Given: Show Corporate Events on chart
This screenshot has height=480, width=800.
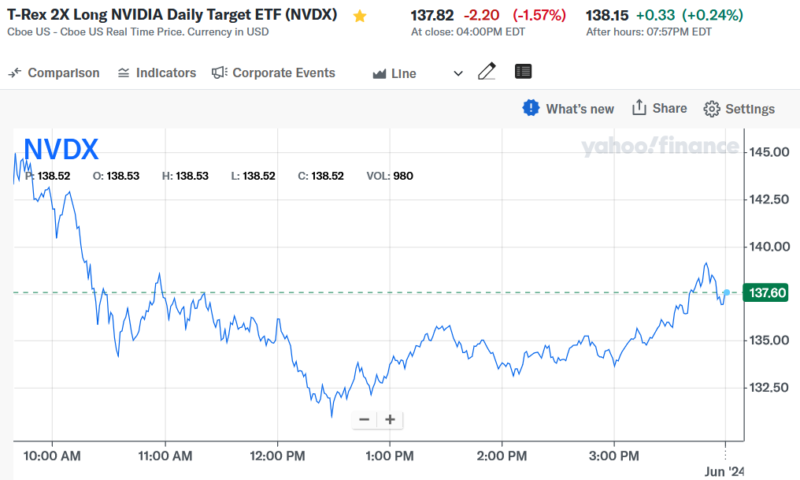Looking at the screenshot, I should (273, 73).
